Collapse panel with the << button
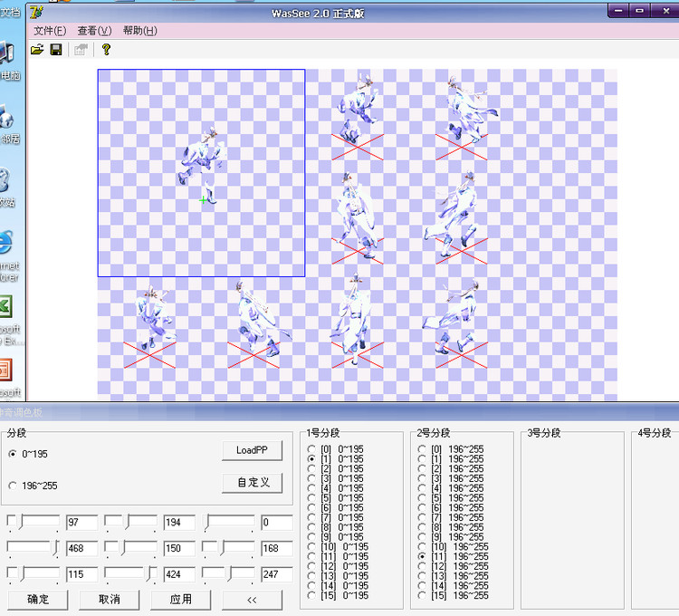The height and width of the screenshot is (616, 679). [252, 600]
